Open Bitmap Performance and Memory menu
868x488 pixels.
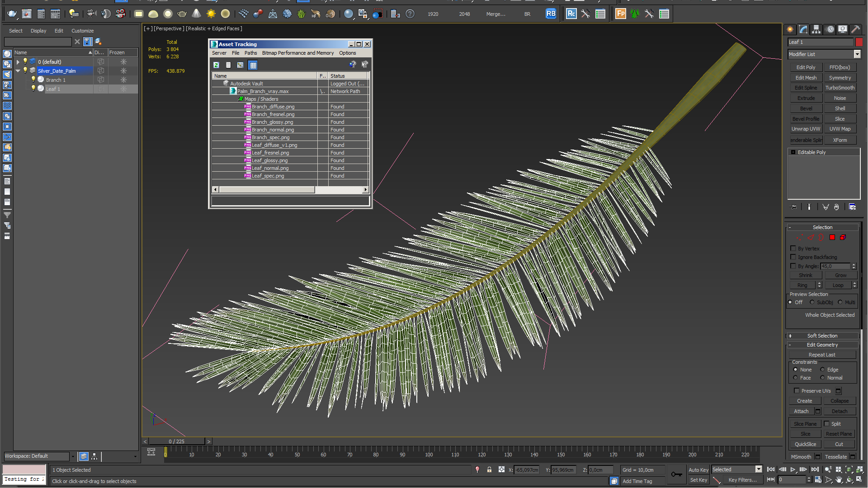(x=298, y=53)
